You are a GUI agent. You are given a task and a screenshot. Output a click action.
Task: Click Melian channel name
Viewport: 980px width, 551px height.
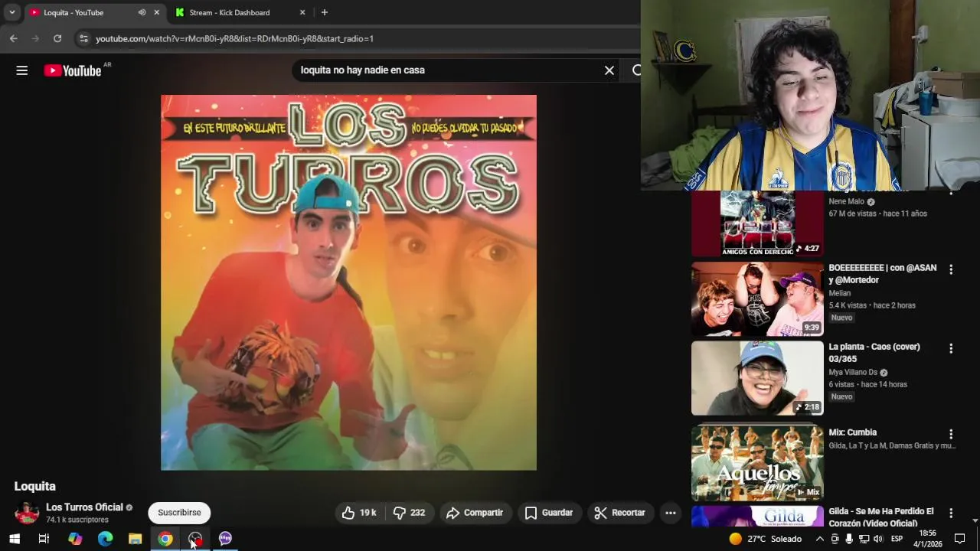[x=839, y=293]
